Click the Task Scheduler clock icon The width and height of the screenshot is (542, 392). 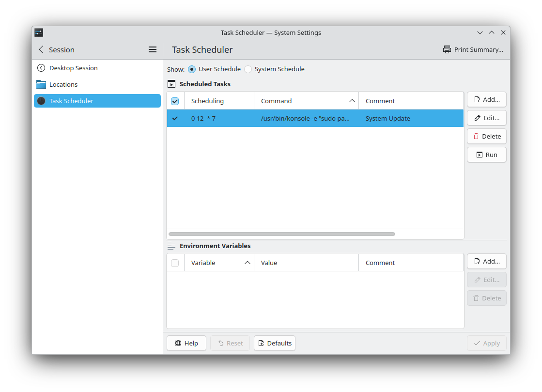pyautogui.click(x=41, y=101)
